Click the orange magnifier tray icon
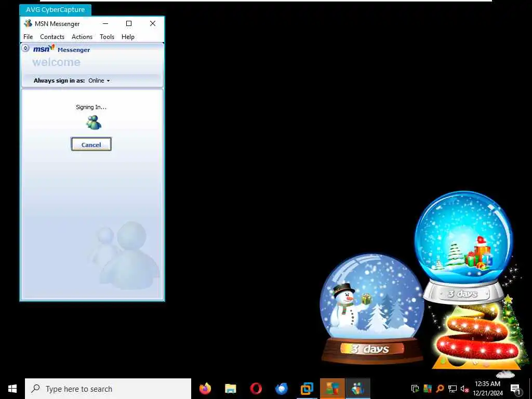Viewport: 532px width, 399px height. coord(440,389)
